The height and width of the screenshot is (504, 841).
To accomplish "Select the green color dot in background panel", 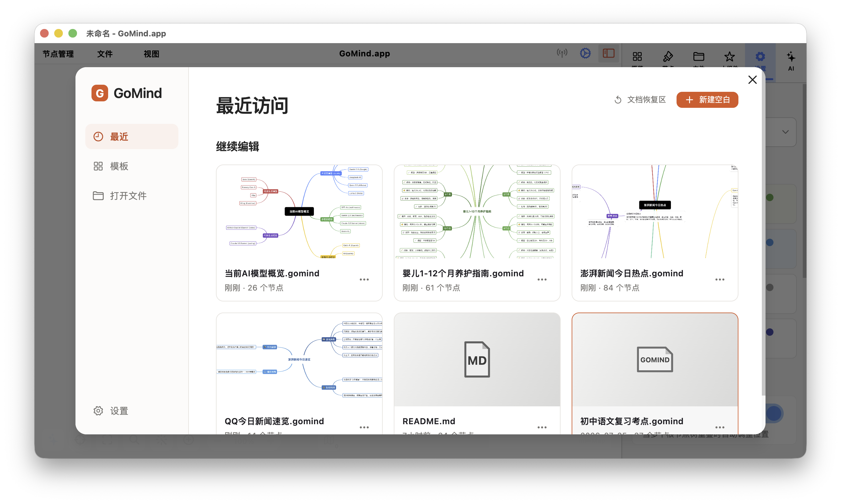I will click(x=770, y=197).
